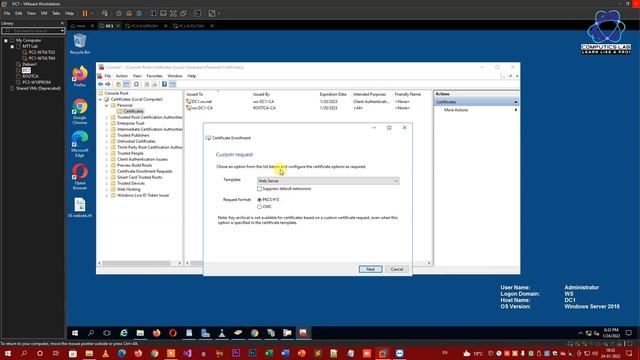Click the Opera icon in guest taskbar

tap(173, 333)
